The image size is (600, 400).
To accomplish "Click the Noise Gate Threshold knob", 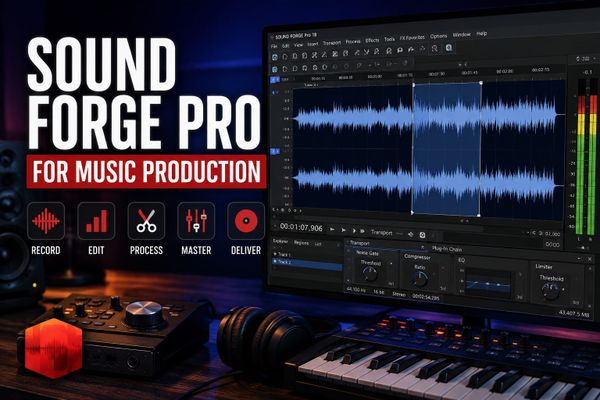I will [x=370, y=273].
